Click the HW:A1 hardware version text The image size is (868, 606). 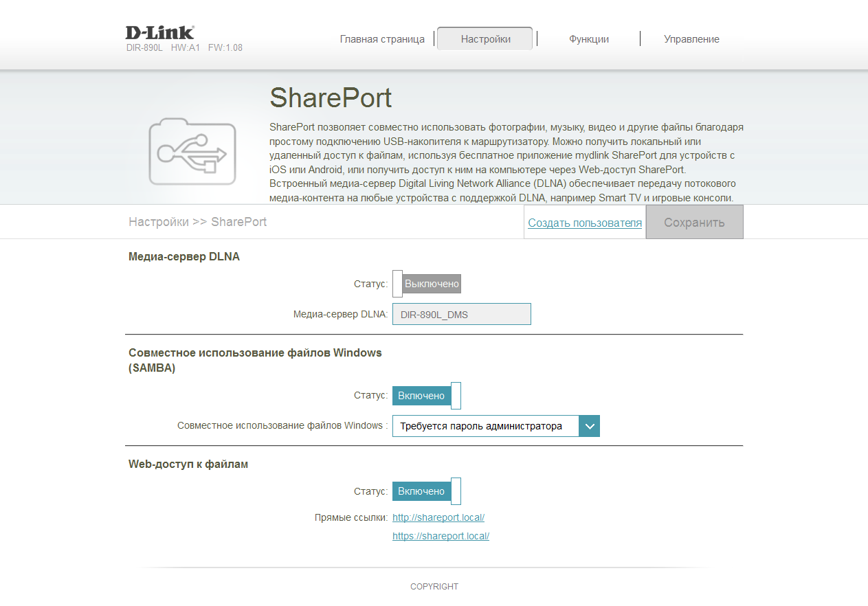(x=186, y=48)
